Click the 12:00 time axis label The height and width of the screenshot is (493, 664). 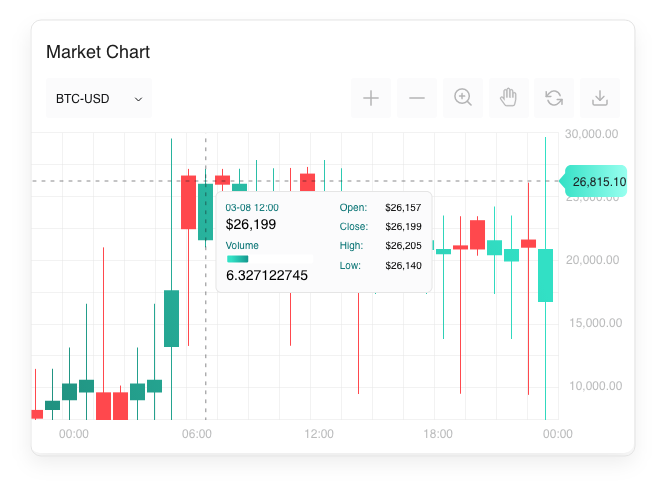[318, 434]
